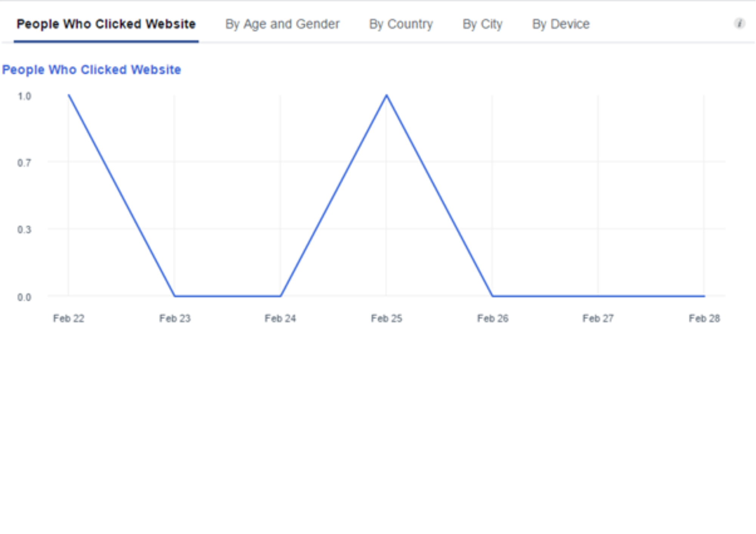Select the By City tab
This screenshot has width=756, height=534.
[x=482, y=24]
